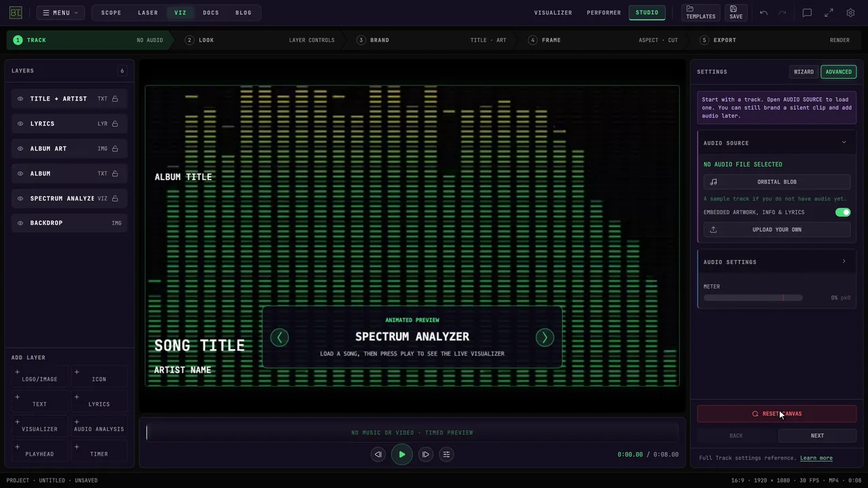Image resolution: width=868 pixels, height=488 pixels.
Task: Collapse the Audio Source section
Action: pyautogui.click(x=844, y=143)
